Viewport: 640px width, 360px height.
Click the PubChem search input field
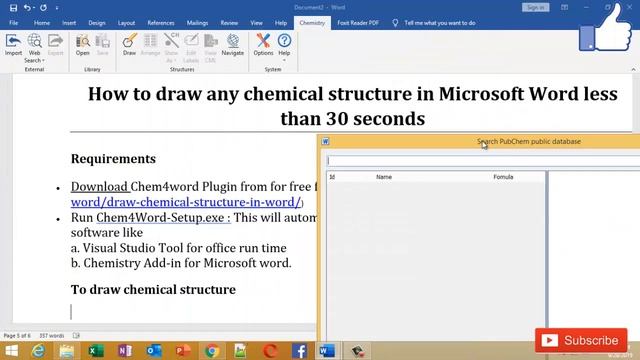coord(483,160)
